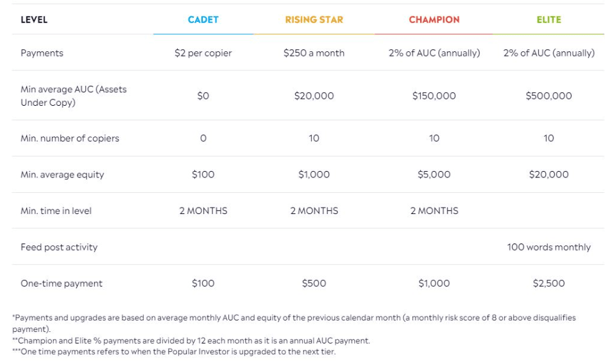Click the '$250 a month' payment cell
Screen dimensions: 612x364
click(314, 53)
